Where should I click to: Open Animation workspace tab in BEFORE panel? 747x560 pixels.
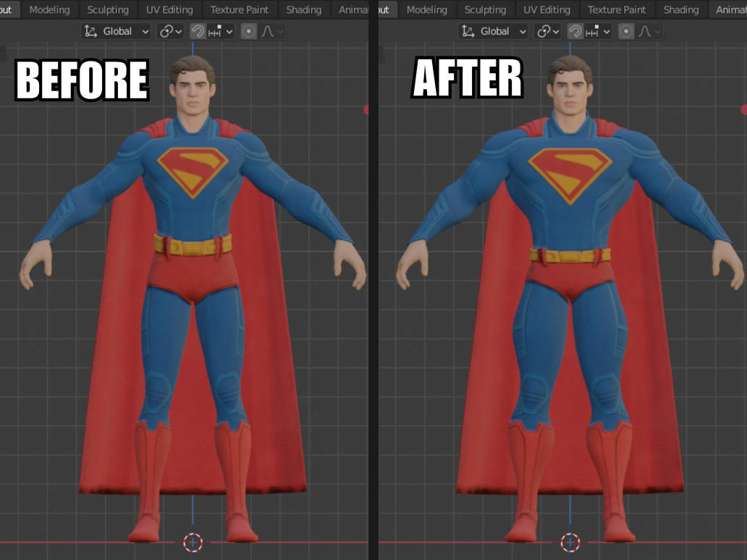[x=350, y=9]
